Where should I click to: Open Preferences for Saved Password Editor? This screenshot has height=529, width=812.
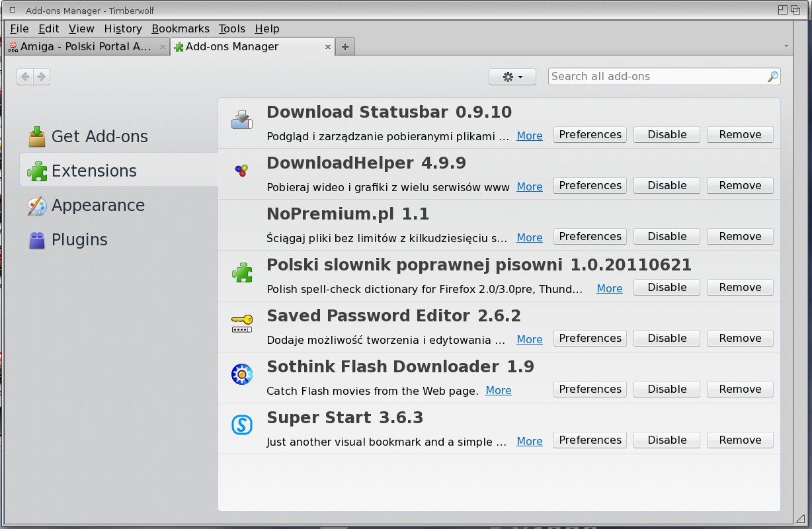[x=590, y=339]
